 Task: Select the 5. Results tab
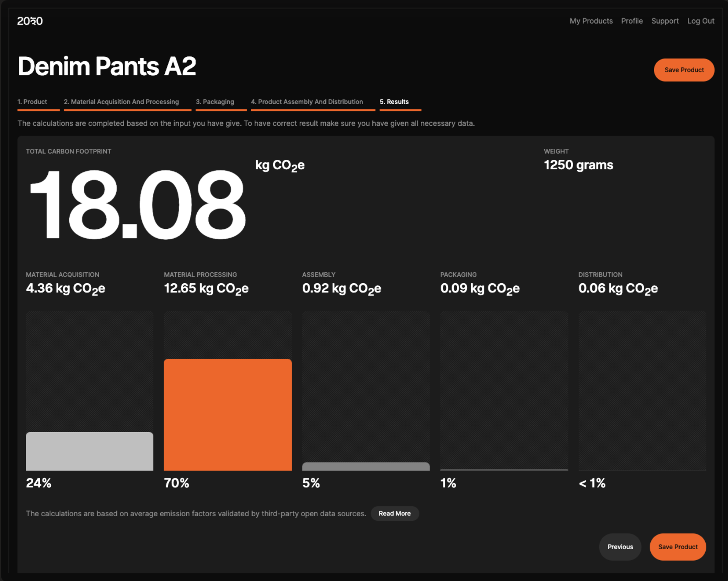394,102
